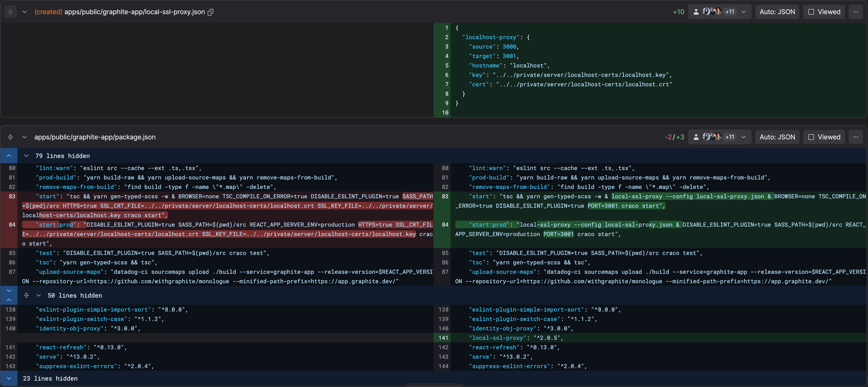Open more options menu for local-ssl-proxy.json

point(856,12)
